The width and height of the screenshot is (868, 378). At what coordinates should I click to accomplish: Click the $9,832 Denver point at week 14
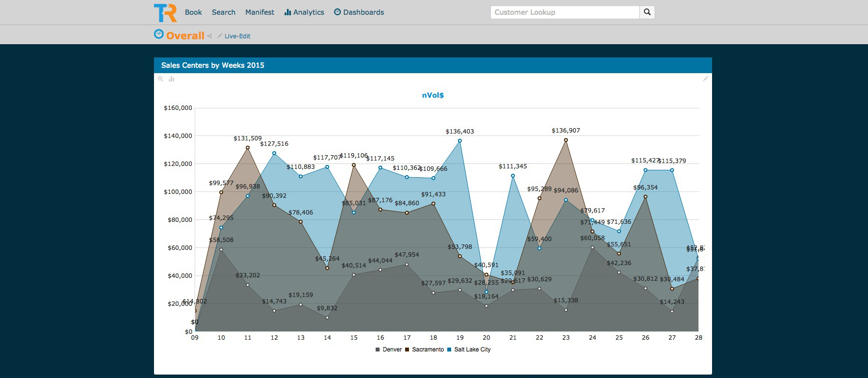327,318
